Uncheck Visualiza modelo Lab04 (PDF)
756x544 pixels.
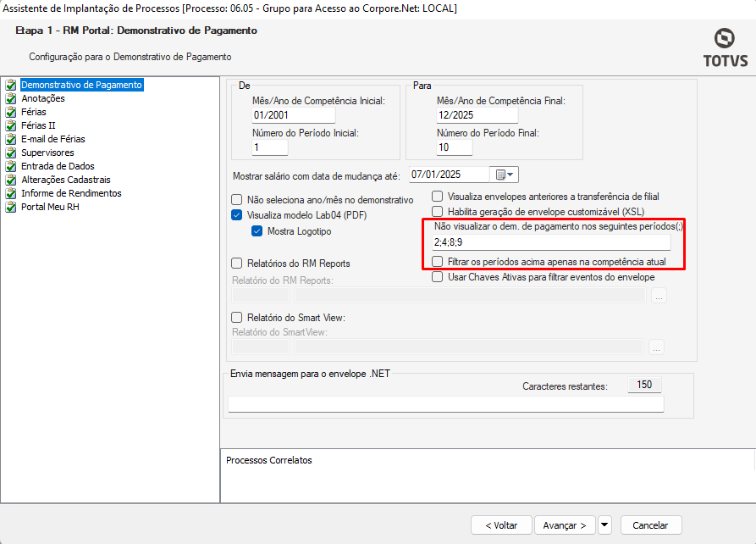point(237,214)
